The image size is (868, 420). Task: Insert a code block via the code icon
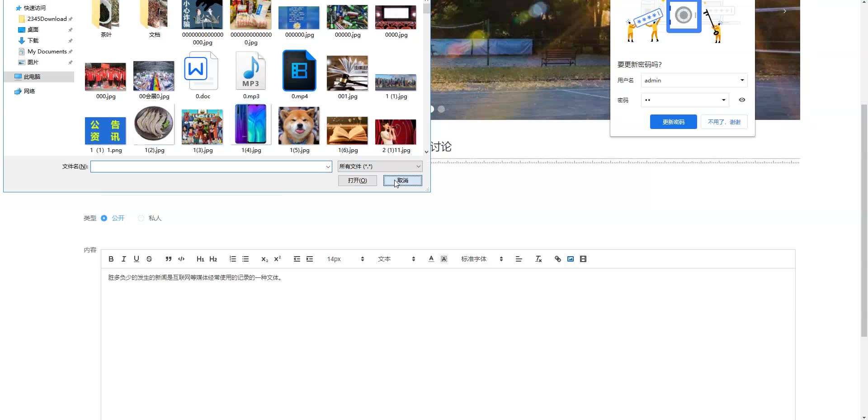pyautogui.click(x=181, y=258)
